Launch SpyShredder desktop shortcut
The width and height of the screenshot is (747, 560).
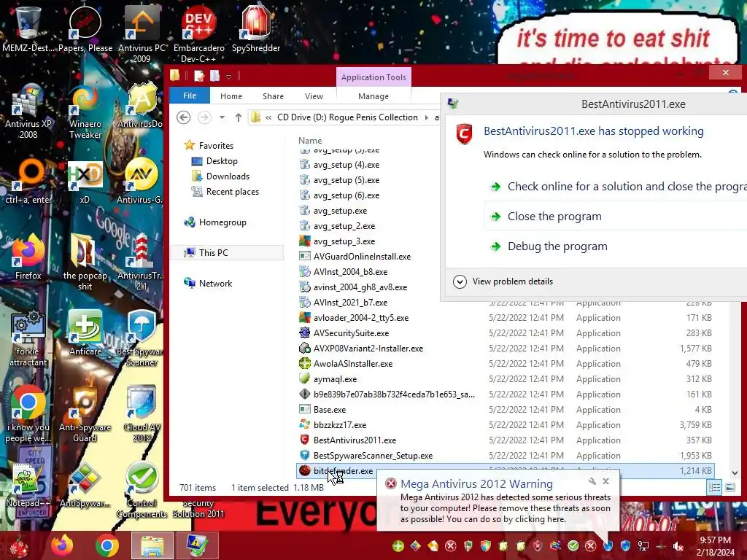point(256,29)
